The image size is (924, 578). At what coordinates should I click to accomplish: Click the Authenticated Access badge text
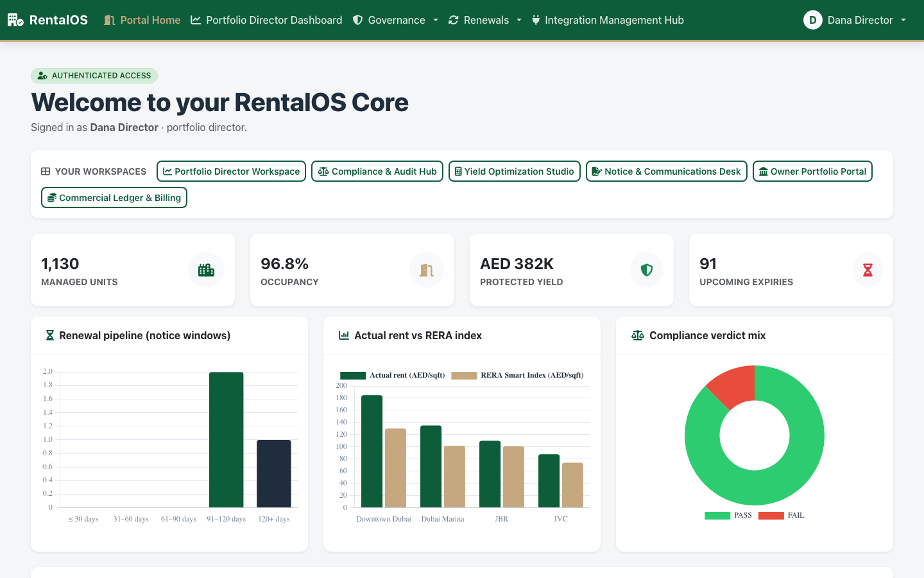(101, 76)
